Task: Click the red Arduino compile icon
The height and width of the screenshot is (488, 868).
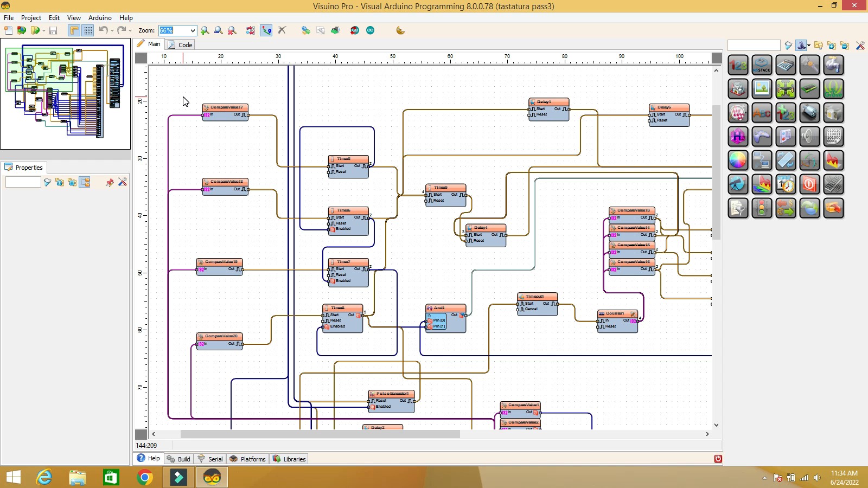Action: coord(355,30)
